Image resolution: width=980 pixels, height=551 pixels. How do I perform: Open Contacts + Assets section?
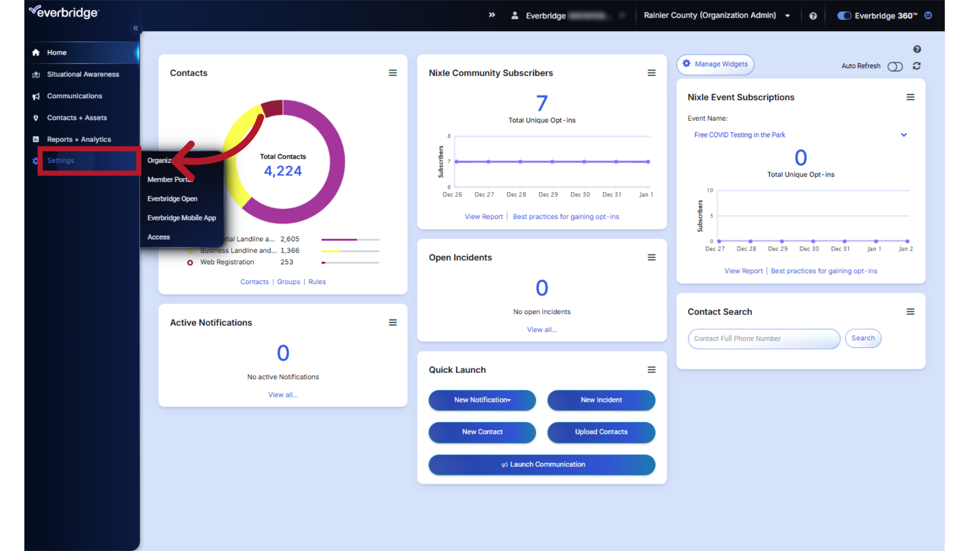click(77, 118)
